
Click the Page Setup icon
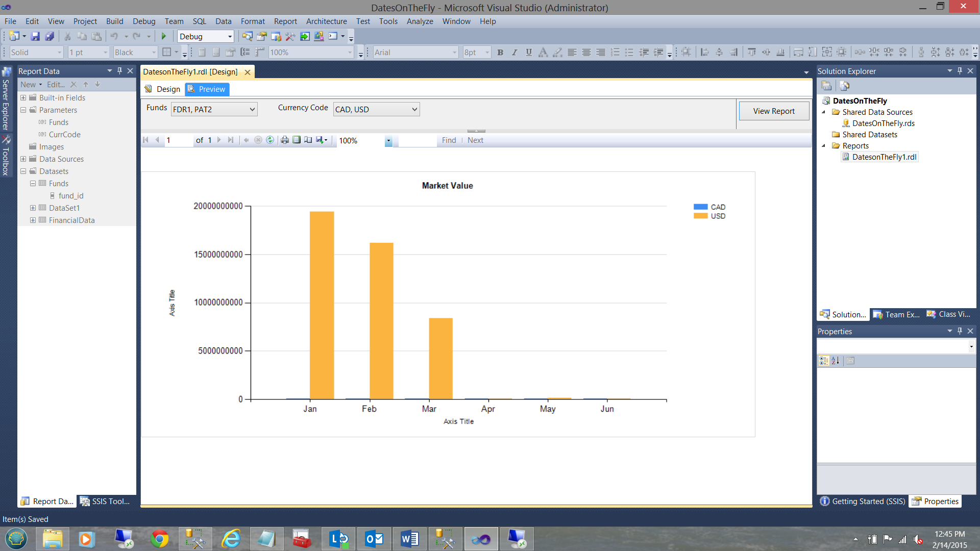tap(308, 140)
